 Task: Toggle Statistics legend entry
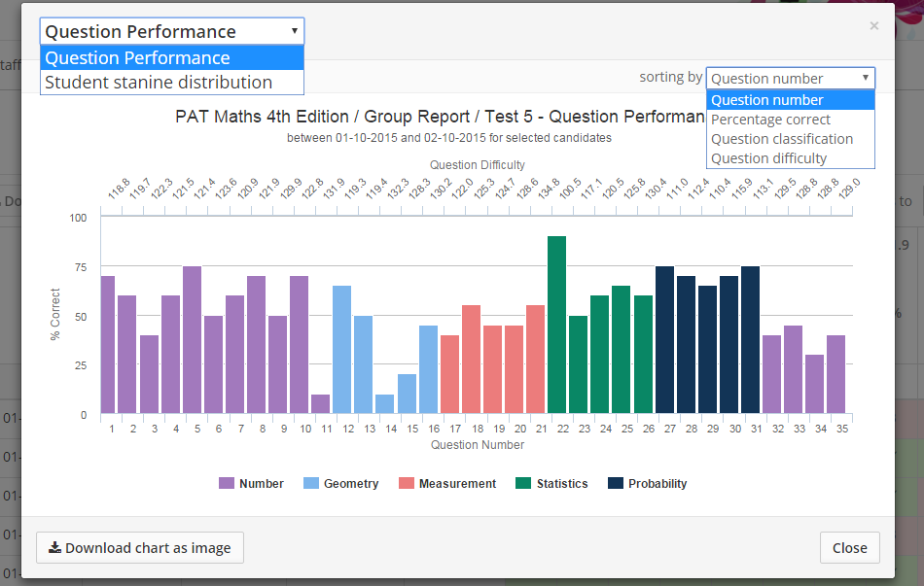[x=551, y=484]
